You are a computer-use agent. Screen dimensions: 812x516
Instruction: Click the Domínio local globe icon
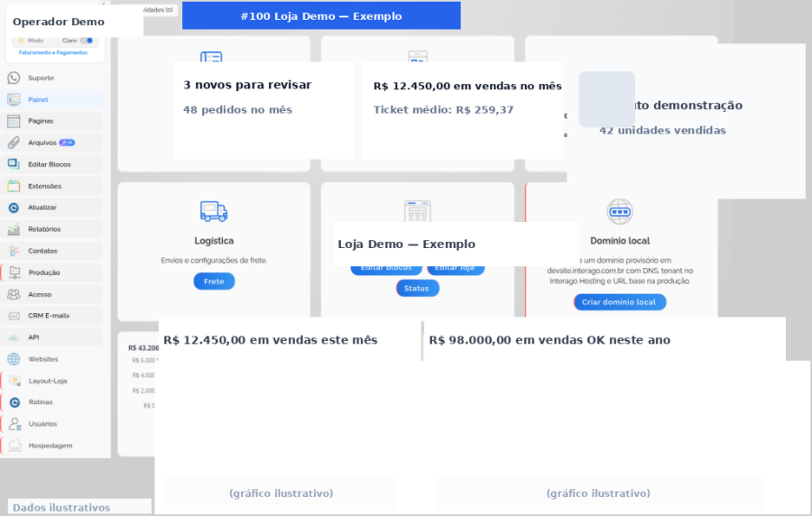pos(620,211)
